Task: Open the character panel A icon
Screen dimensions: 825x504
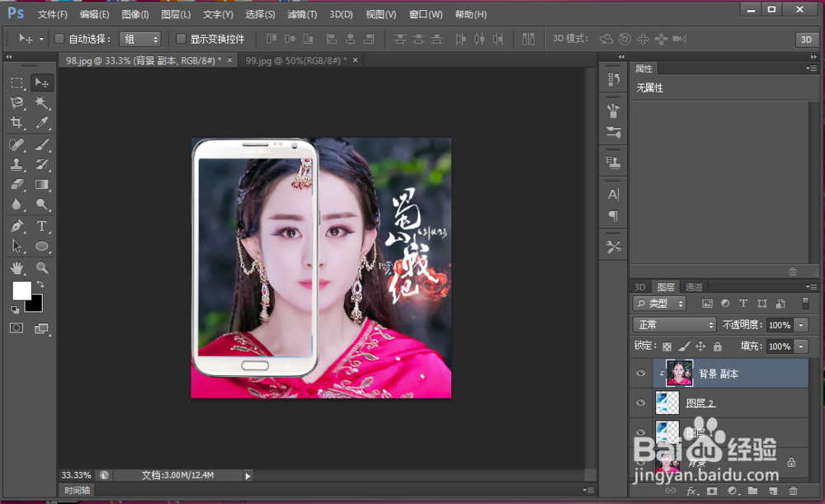Action: (x=613, y=195)
